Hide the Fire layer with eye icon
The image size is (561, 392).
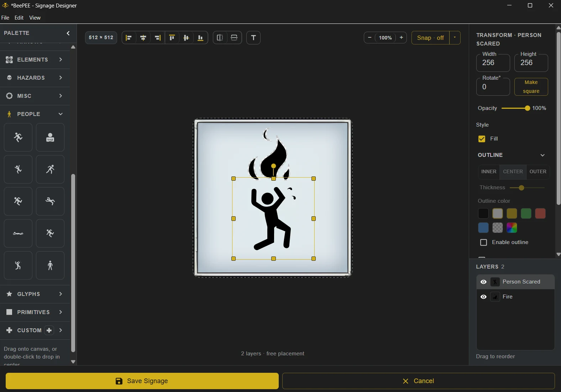pyautogui.click(x=483, y=297)
